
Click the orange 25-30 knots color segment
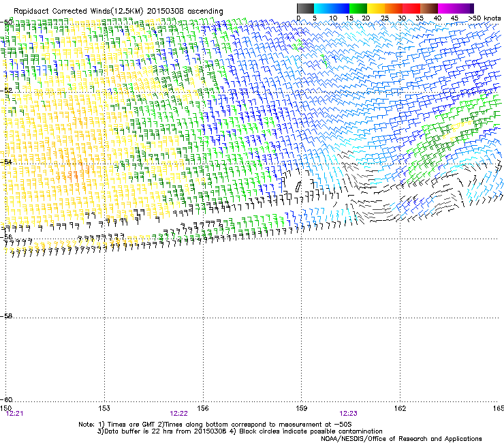(x=394, y=8)
